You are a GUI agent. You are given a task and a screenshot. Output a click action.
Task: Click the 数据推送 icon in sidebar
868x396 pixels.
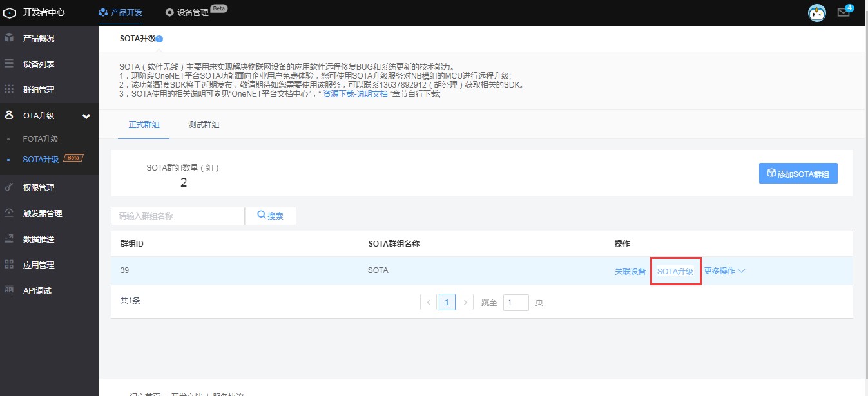[9, 239]
